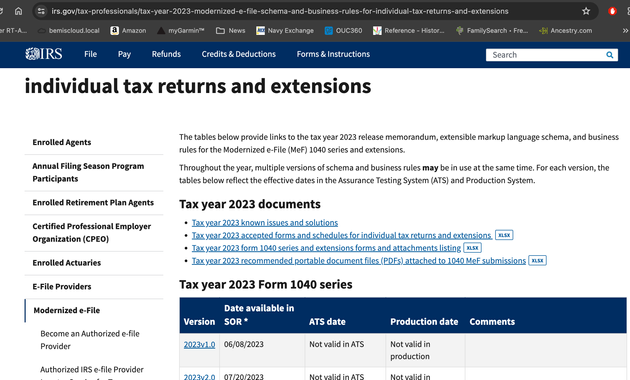Open the OUC360 bookmark
The image size is (630, 380).
[x=343, y=31]
